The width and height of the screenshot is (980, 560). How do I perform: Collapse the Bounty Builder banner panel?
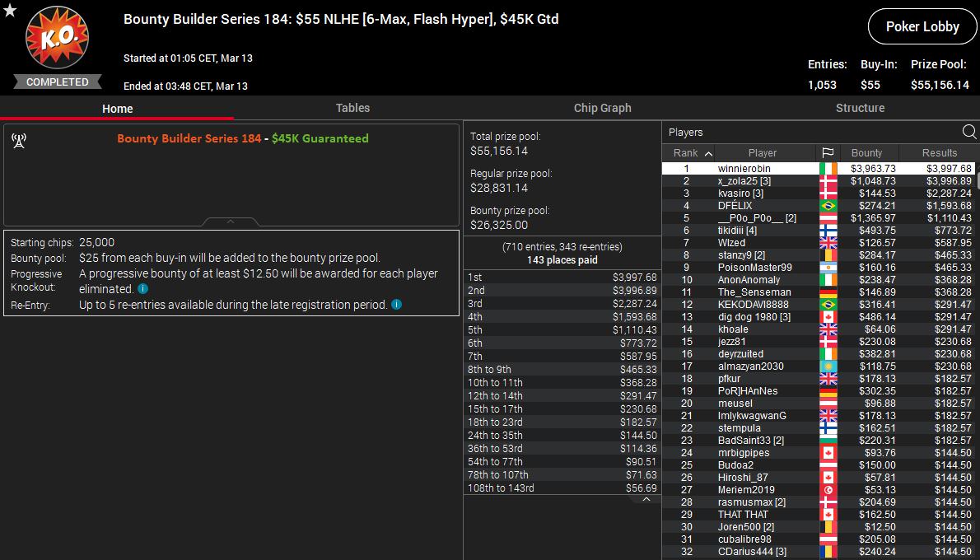[x=231, y=222]
